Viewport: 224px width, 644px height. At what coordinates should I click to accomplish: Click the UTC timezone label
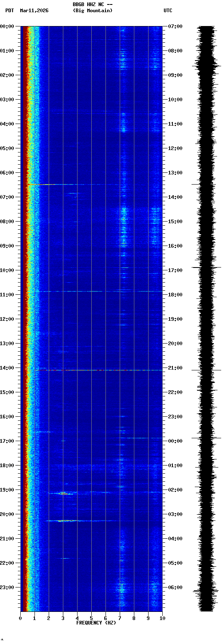(168, 11)
